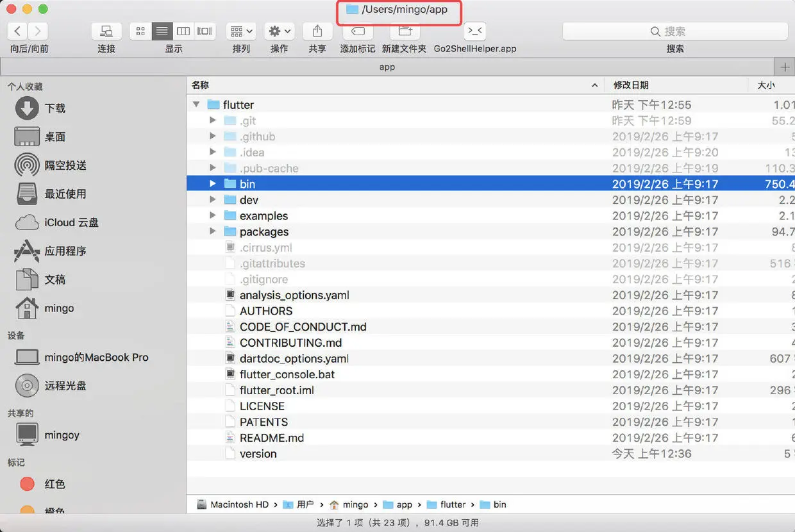Switch to icon grid view
The height and width of the screenshot is (532, 795).
click(x=140, y=31)
